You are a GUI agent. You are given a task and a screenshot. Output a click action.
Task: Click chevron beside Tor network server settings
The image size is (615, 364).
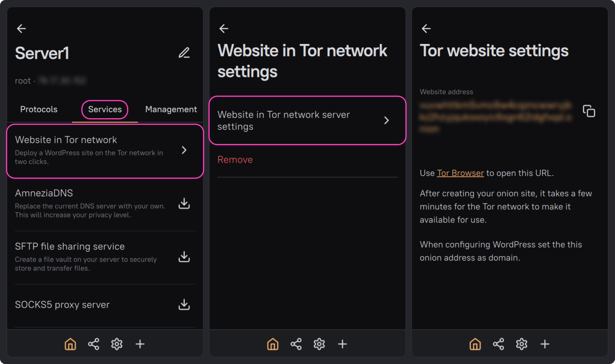pos(386,120)
